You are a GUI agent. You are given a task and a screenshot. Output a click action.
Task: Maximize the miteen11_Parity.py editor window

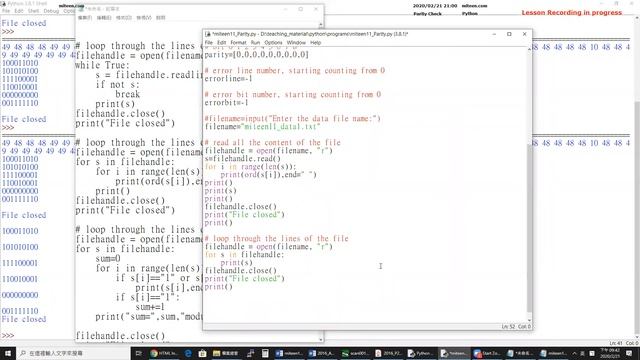coord(509,34)
